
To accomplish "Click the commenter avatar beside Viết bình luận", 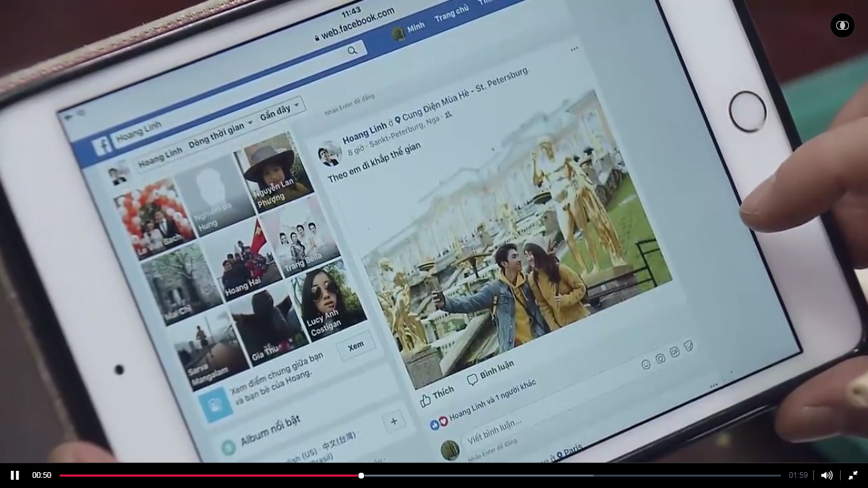I will click(450, 450).
